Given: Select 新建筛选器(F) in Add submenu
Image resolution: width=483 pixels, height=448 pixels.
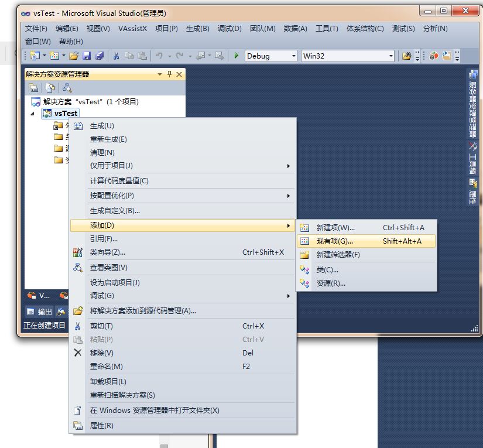Looking at the screenshot, I should click(366, 255).
